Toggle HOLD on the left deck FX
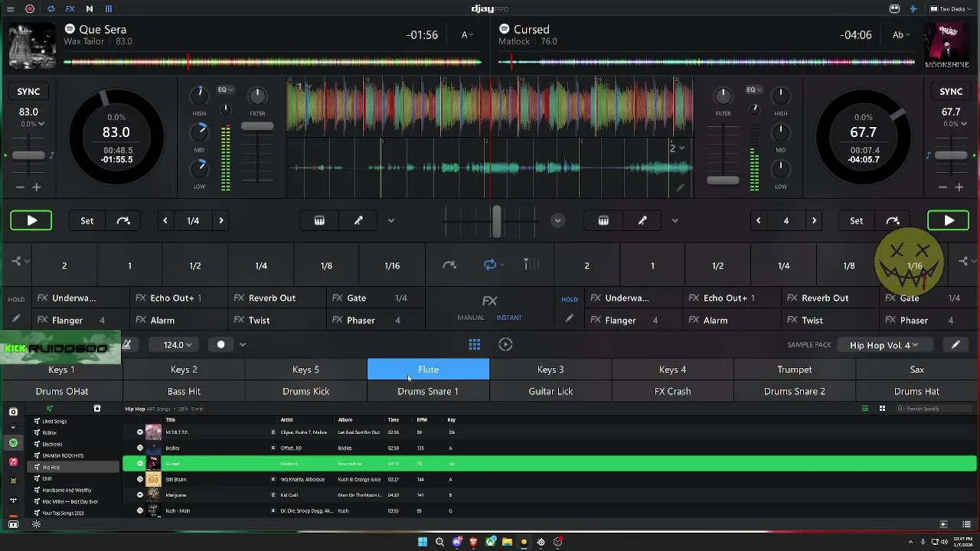 tap(16, 299)
